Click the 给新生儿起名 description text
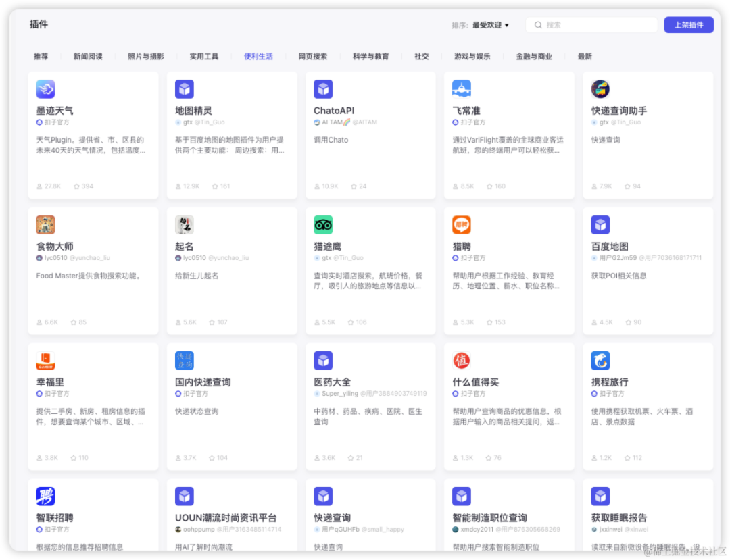Viewport: 730px width, 560px height. 197,276
